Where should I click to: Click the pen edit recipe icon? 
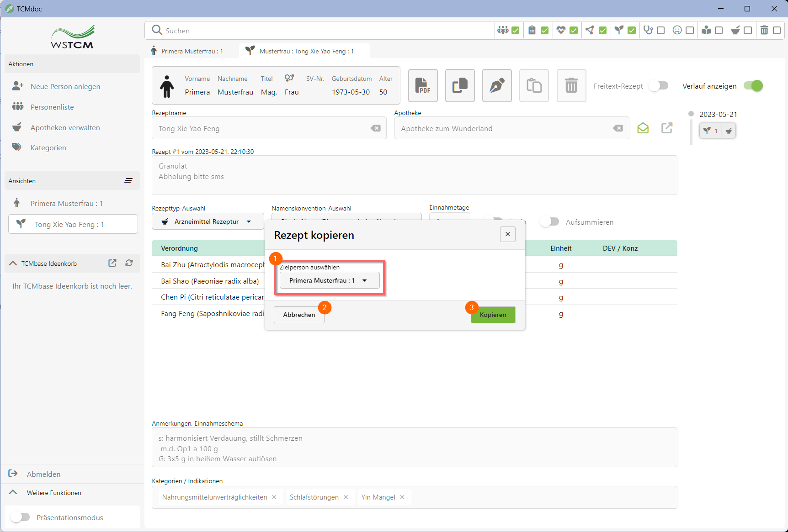click(497, 85)
